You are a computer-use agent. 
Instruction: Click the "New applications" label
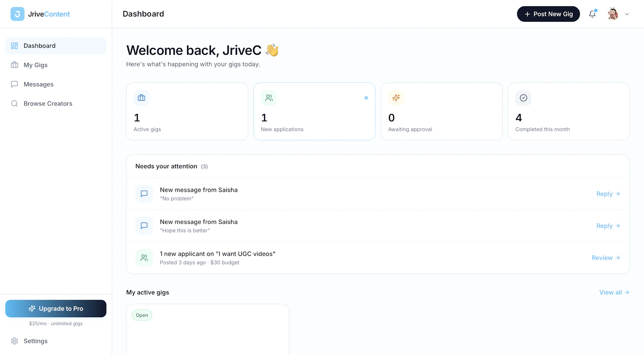tap(282, 129)
